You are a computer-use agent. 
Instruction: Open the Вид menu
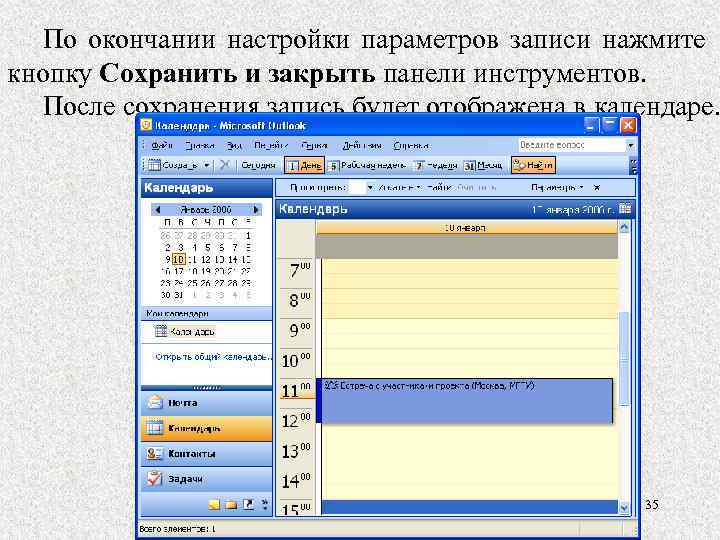pos(234,146)
